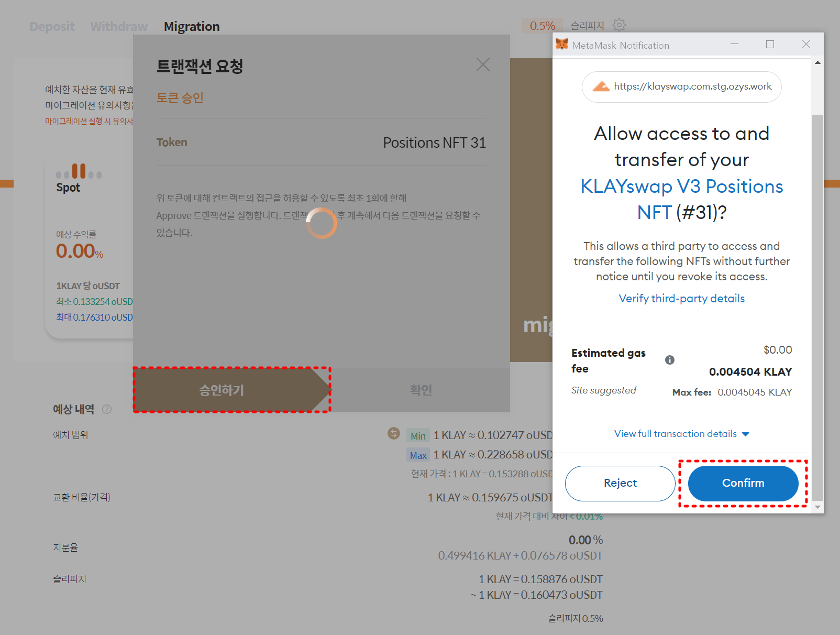Switch to the Withdraw tab
Image resolution: width=840 pixels, height=635 pixels.
(x=119, y=26)
